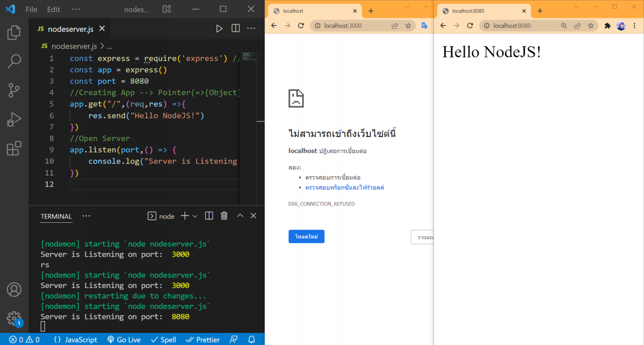Open the proxy and firewall check link
This screenshot has height=345, width=644.
pyautogui.click(x=344, y=188)
